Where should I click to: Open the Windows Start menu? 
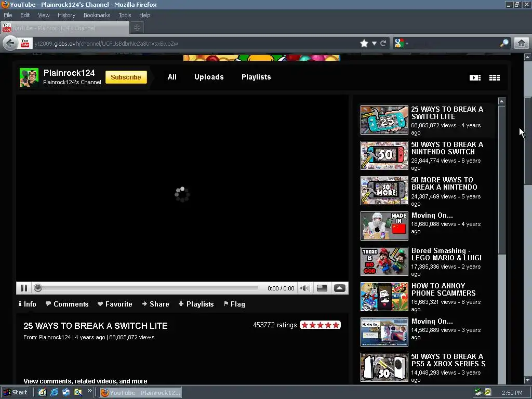click(15, 393)
